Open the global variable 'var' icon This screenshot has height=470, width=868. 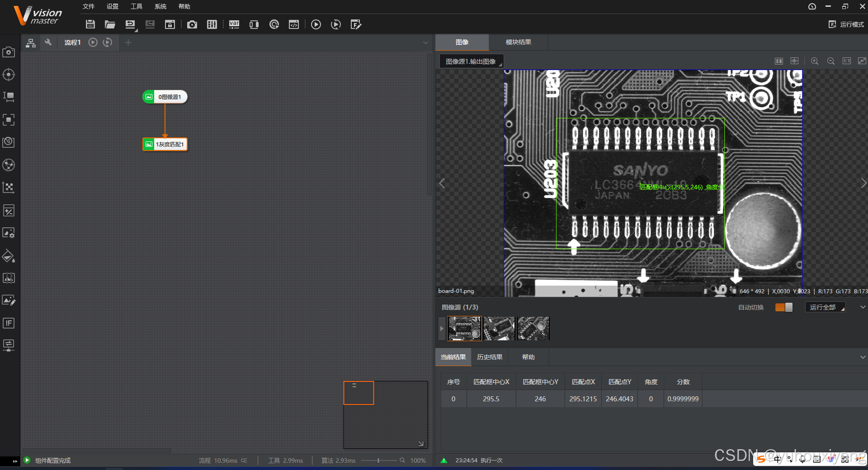point(234,24)
